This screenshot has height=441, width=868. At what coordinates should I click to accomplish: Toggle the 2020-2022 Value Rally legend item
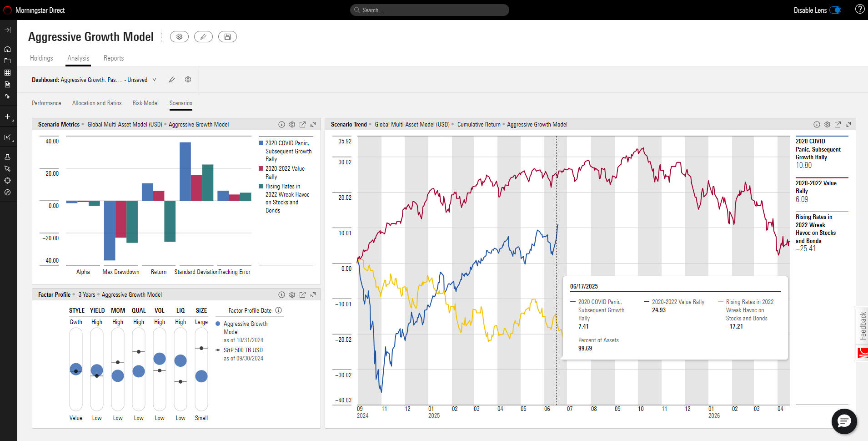pos(285,172)
